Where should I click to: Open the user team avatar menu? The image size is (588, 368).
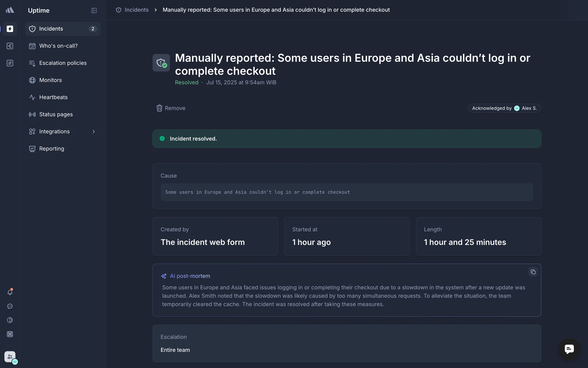[10, 357]
